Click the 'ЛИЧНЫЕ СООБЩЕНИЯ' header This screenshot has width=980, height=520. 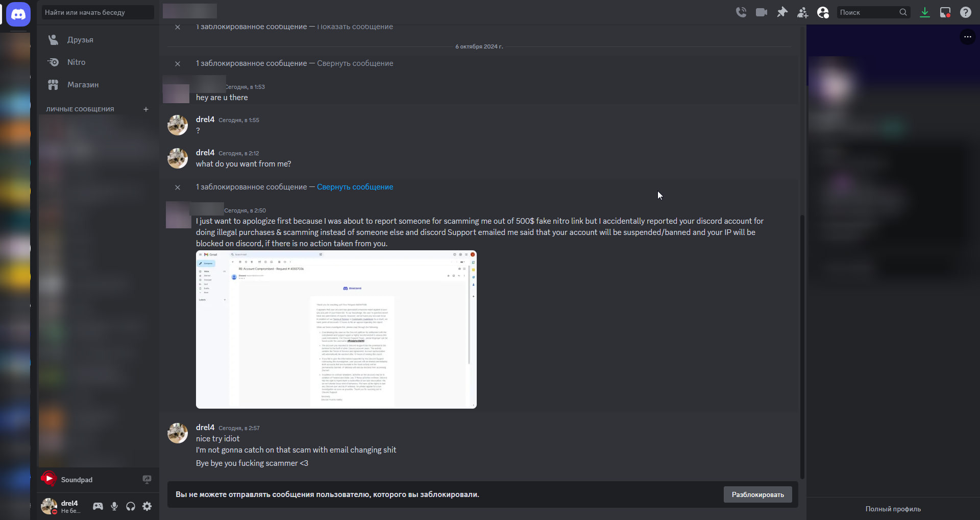tap(80, 109)
